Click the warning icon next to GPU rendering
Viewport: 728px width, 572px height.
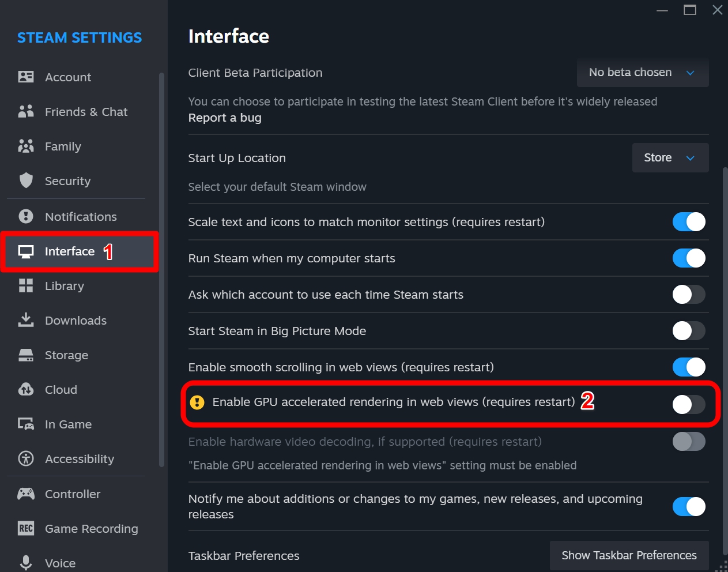pos(198,402)
